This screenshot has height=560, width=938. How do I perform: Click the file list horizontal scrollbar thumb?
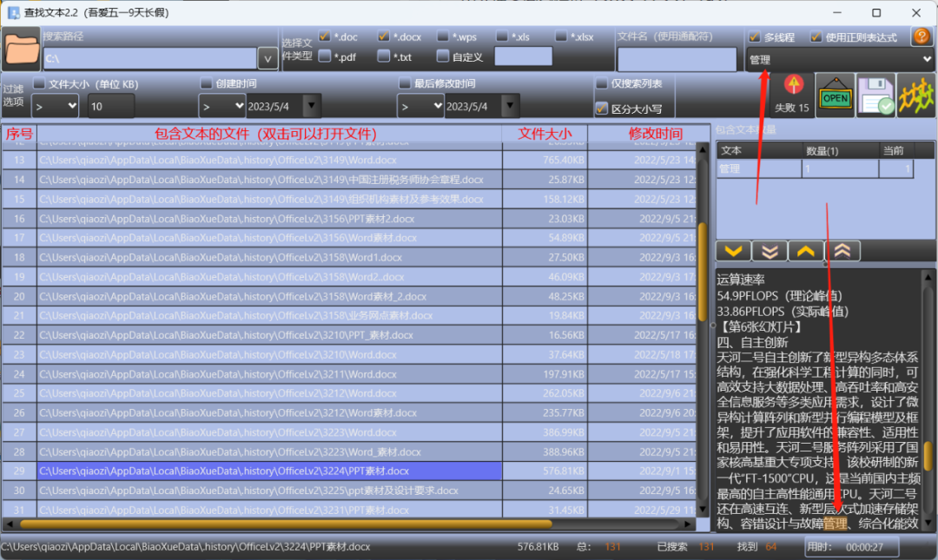[286, 524]
